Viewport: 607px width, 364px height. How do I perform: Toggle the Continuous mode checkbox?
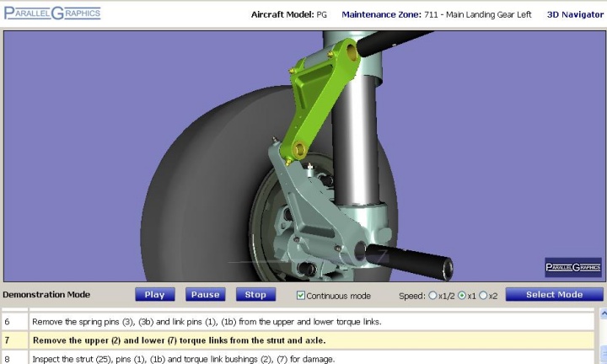pyautogui.click(x=301, y=296)
